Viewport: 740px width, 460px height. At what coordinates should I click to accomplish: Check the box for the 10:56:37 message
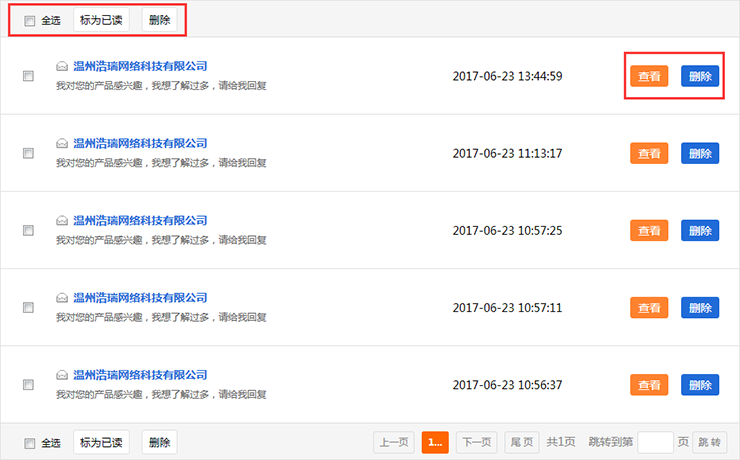tap(28, 385)
